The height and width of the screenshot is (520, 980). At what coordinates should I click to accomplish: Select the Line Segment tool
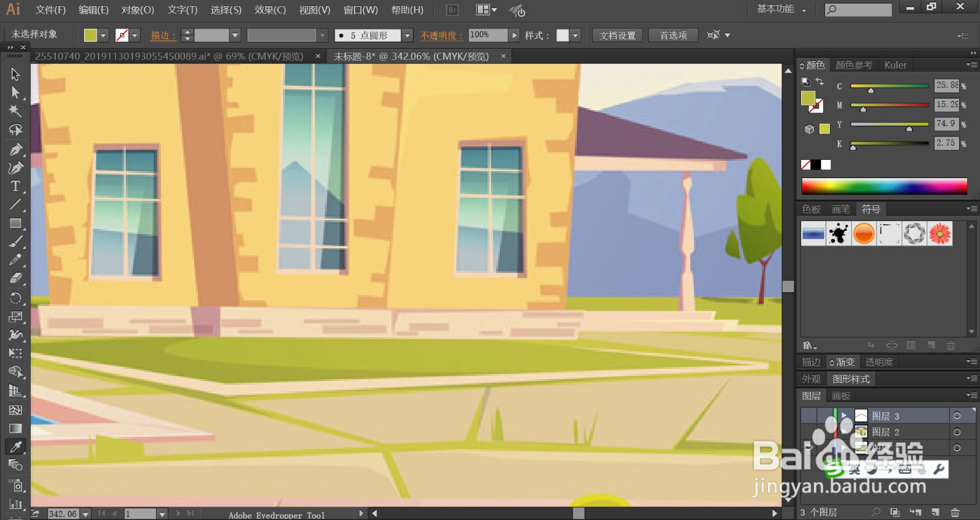click(x=15, y=205)
